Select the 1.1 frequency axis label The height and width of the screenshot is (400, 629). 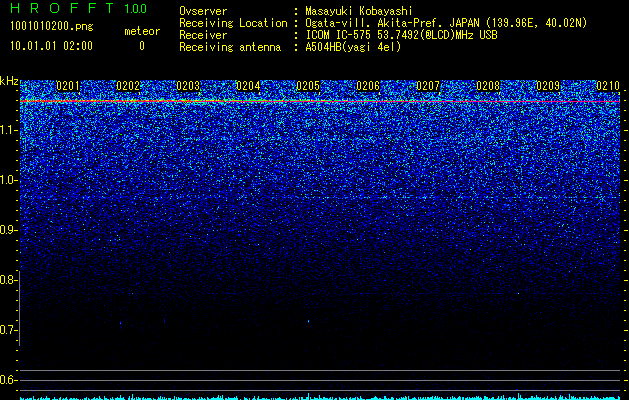pos(9,130)
